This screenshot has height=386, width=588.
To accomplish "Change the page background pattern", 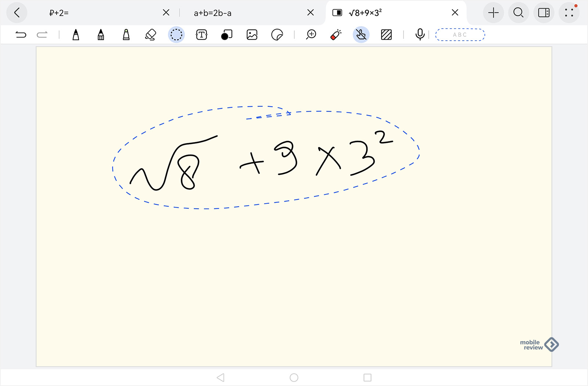I will (x=386, y=35).
